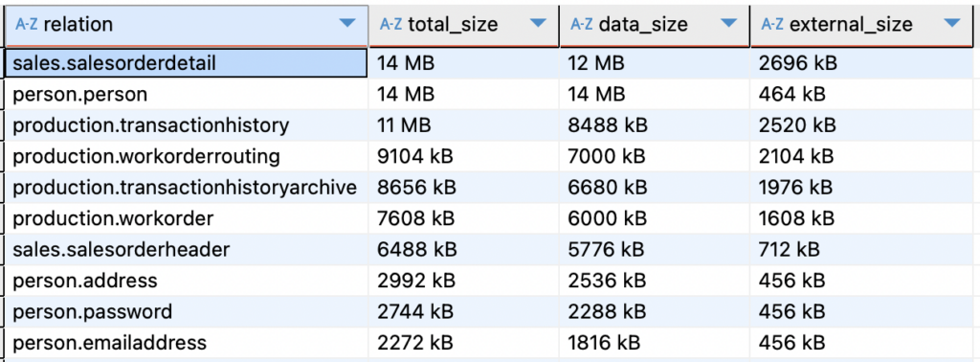Open the total_size column dropdown arrow
This screenshot has width=980, height=362.
pyautogui.click(x=538, y=24)
